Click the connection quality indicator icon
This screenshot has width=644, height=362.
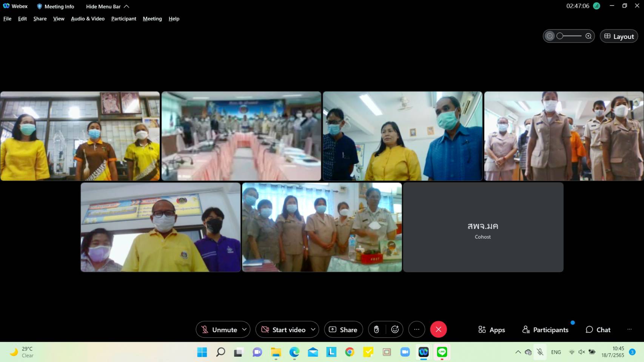click(x=596, y=6)
